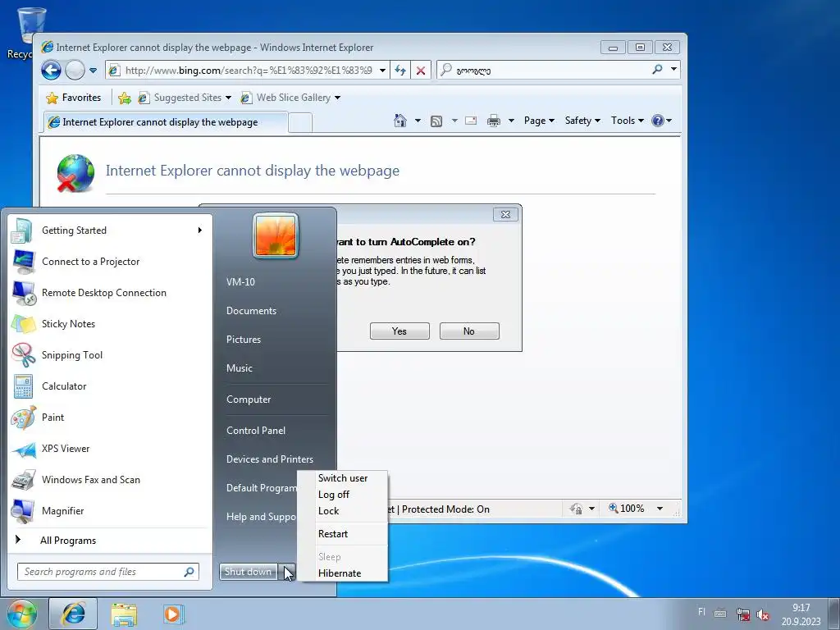Image resolution: width=840 pixels, height=630 pixels.
Task: Click the empty new tab button
Action: 300,123
